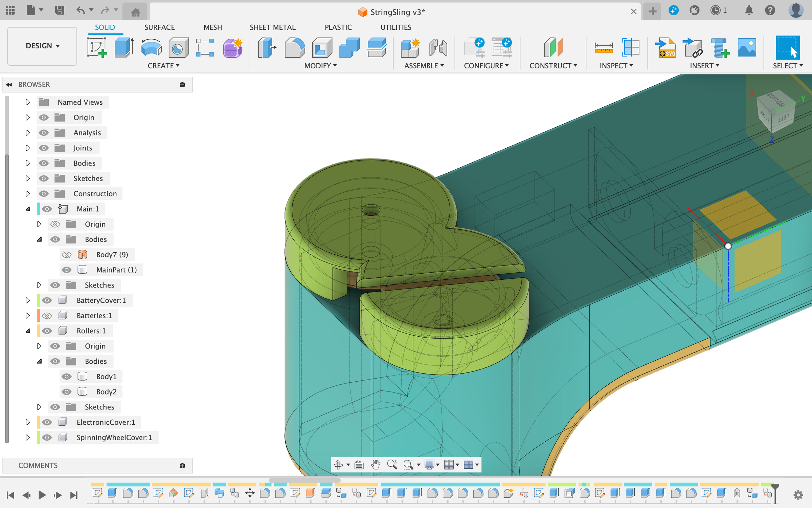The width and height of the screenshot is (812, 508).
Task: Choose the Fillet tool in Modify
Action: click(x=294, y=47)
